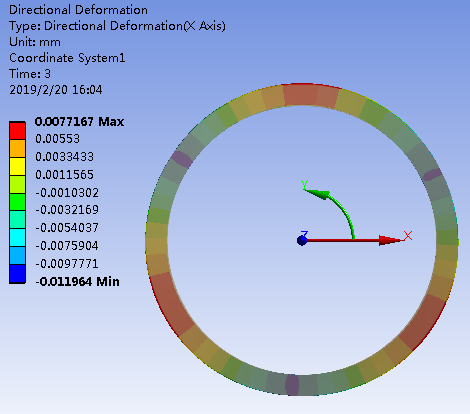Select the -0.0075904 legend value
Screen dimensions: 470x414
point(67,246)
